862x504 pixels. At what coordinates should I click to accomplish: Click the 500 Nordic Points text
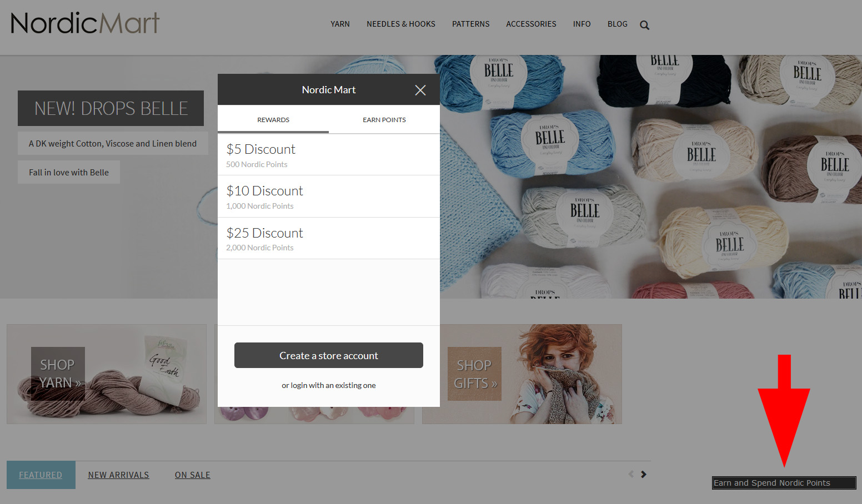[x=257, y=164]
